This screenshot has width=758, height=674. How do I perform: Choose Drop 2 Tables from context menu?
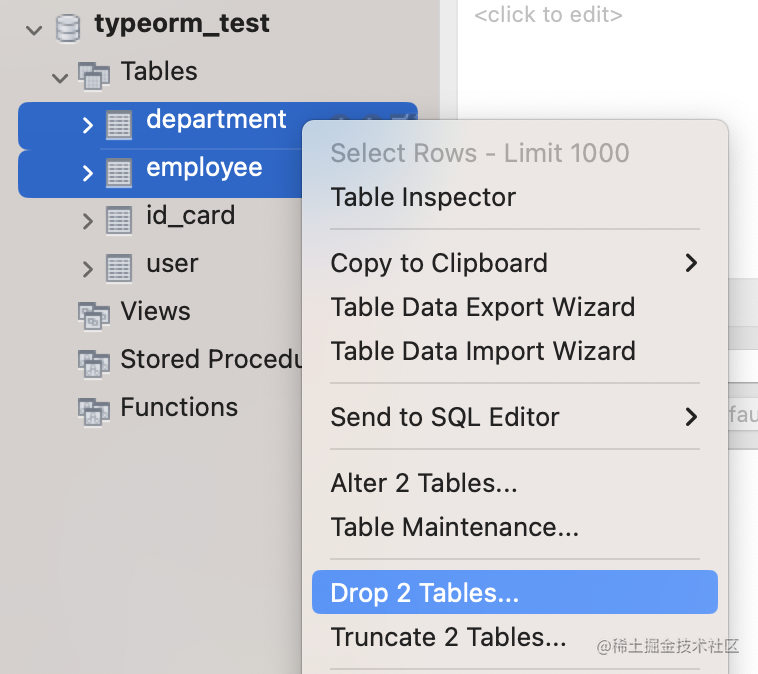tap(425, 593)
